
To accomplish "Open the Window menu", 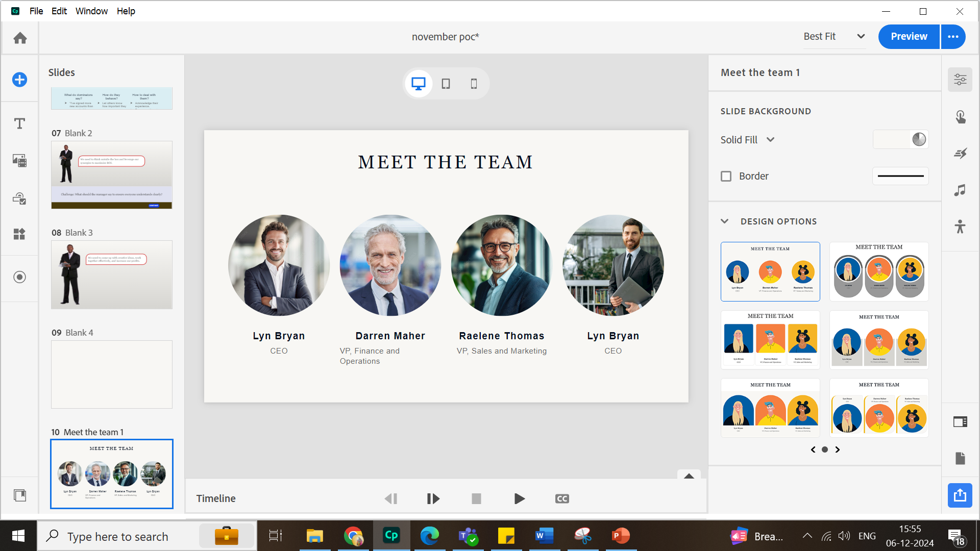I will click(x=91, y=11).
